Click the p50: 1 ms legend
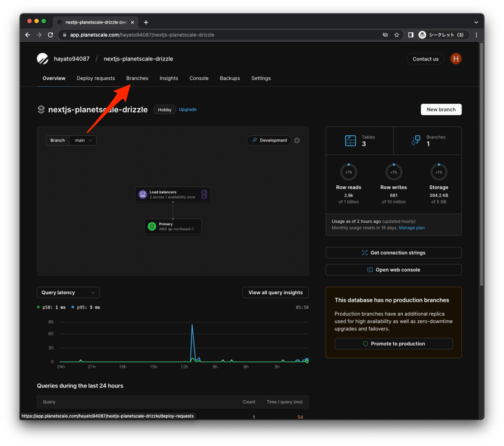 52,307
